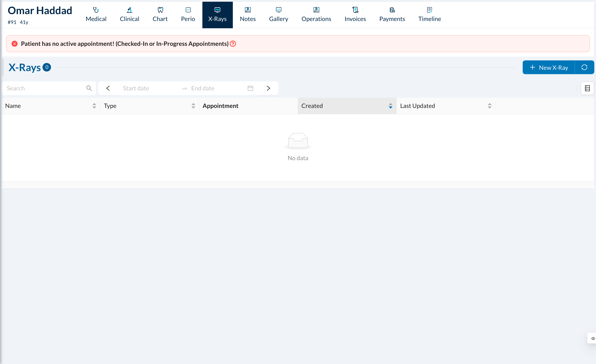Click the X-Rays section heading
Screen dimensions: 596x364
[x=25, y=67]
